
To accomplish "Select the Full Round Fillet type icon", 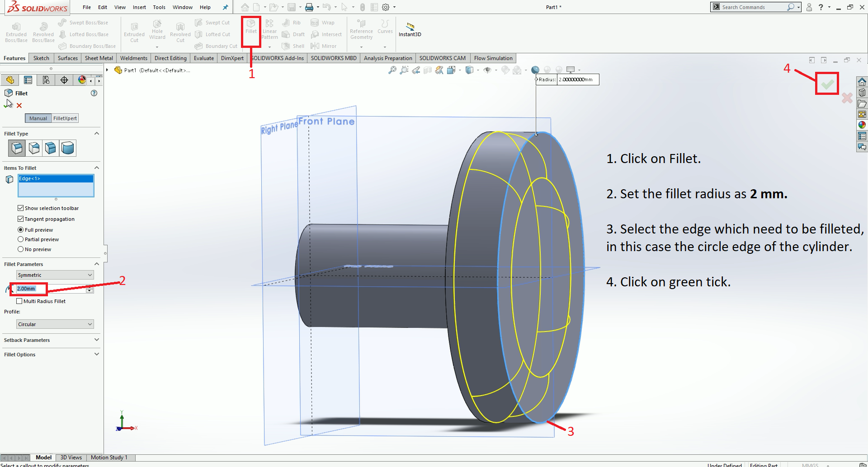I will tap(68, 148).
